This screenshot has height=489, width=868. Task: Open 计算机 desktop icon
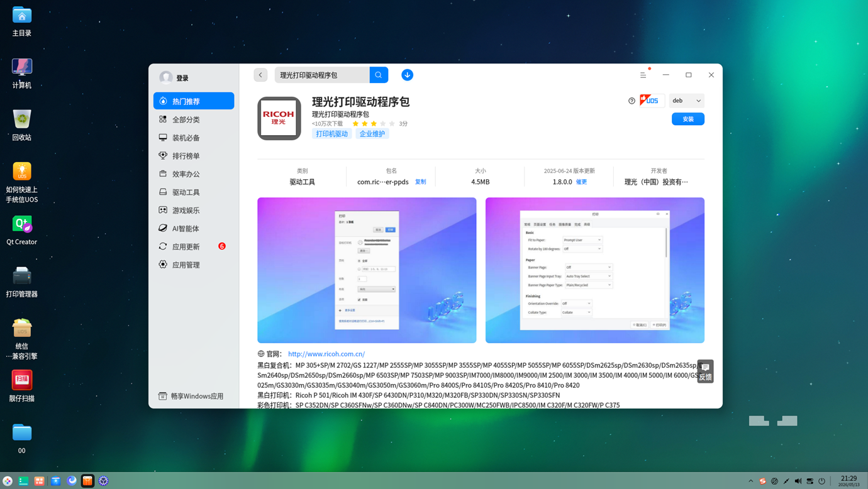(x=22, y=73)
